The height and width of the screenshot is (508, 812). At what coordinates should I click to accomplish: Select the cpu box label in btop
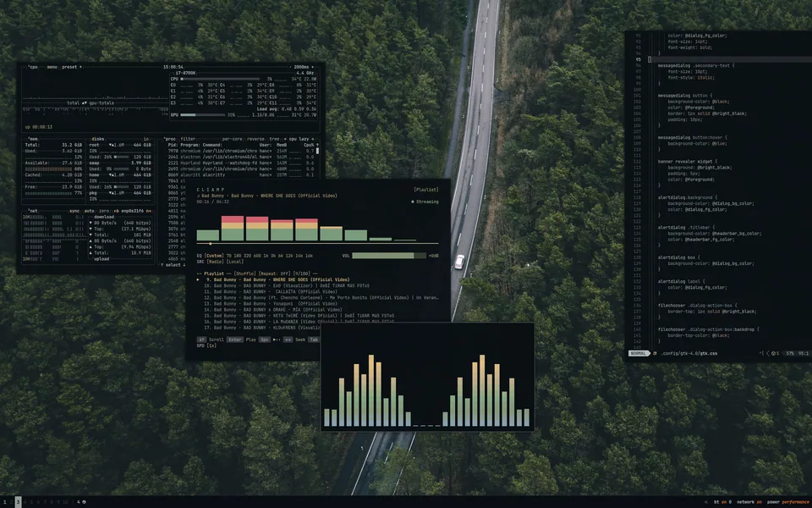pos(33,67)
